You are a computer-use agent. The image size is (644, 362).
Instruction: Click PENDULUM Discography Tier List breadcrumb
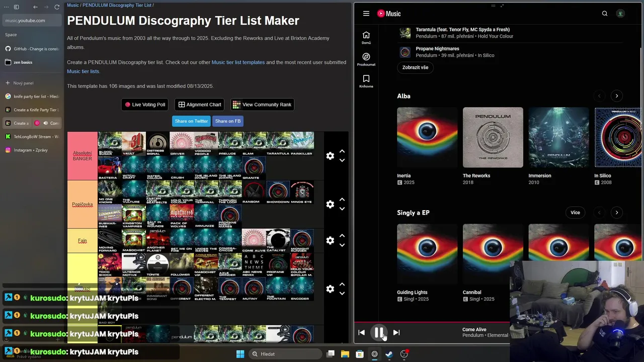[x=117, y=5]
